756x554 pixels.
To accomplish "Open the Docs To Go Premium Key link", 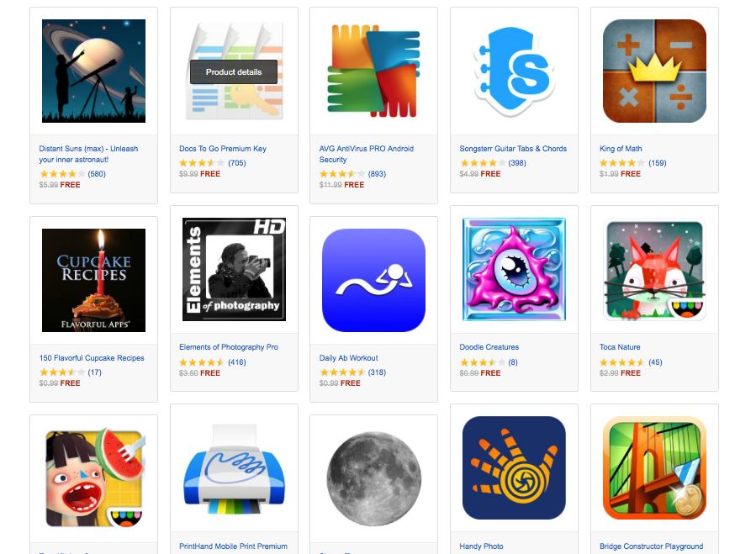I will point(223,149).
